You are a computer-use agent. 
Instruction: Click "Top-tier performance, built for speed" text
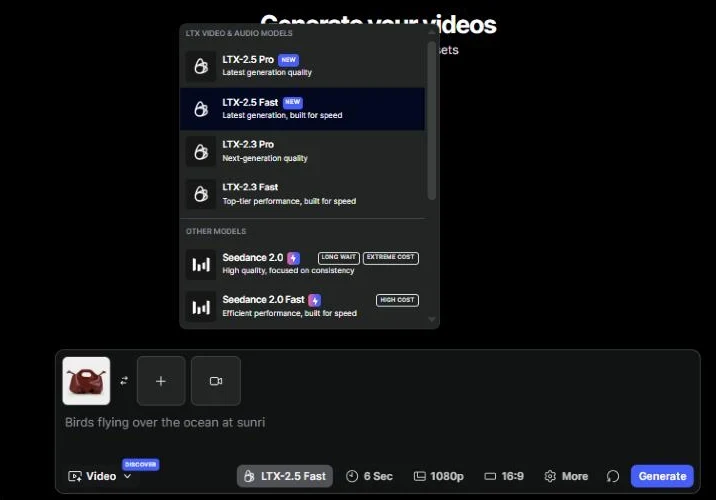(289, 201)
